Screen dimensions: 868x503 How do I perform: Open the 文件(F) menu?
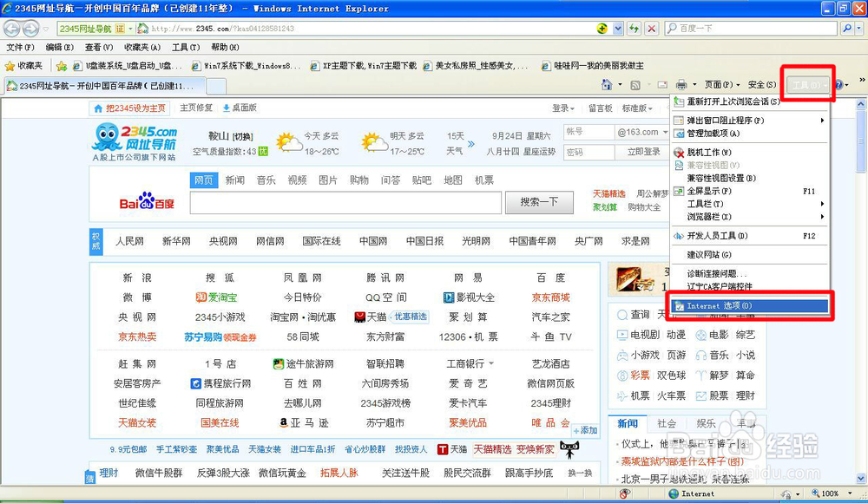point(20,48)
